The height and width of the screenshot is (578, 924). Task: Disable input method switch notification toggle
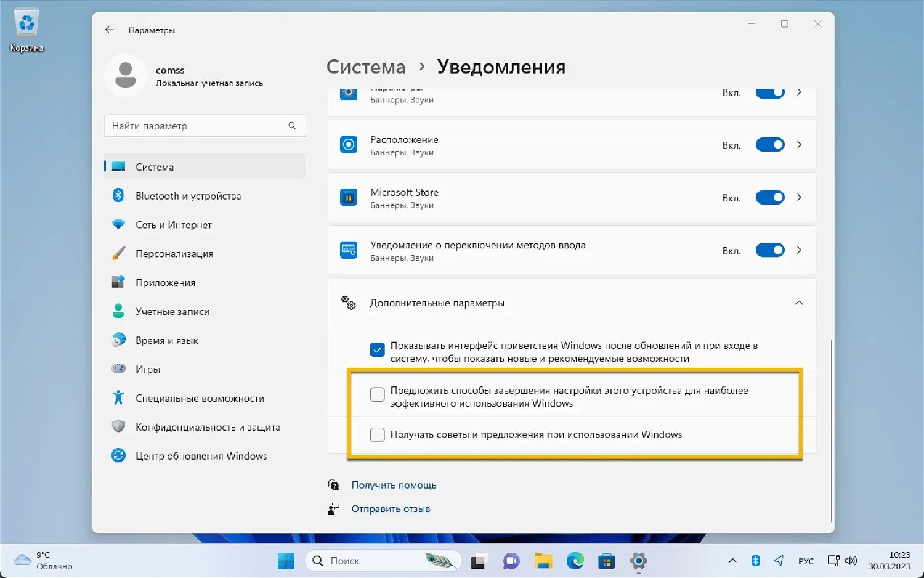tap(770, 250)
